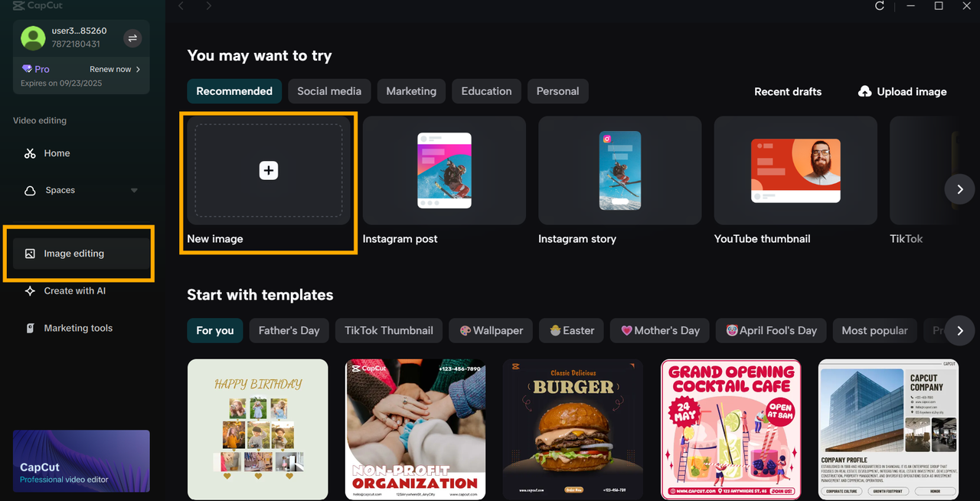Select the Father's Day template tab
The width and height of the screenshot is (980, 501).
click(289, 331)
